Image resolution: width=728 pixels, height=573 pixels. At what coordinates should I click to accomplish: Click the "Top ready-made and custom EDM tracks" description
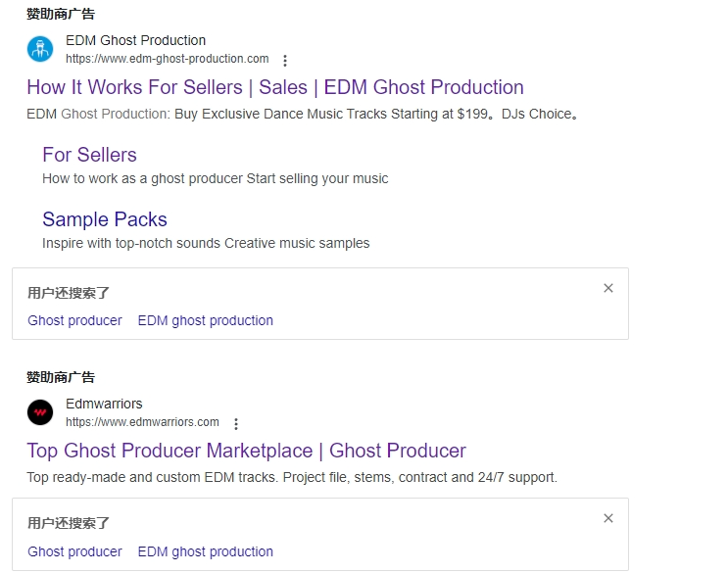click(x=292, y=477)
